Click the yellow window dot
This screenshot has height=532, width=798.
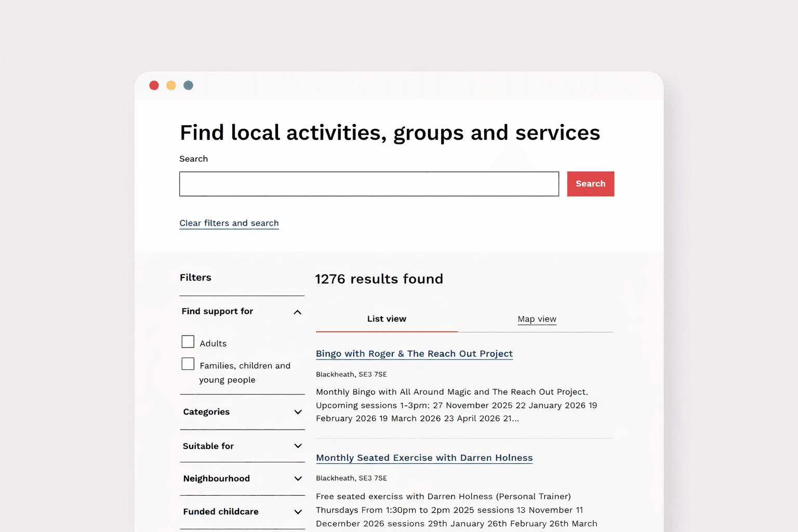point(171,85)
